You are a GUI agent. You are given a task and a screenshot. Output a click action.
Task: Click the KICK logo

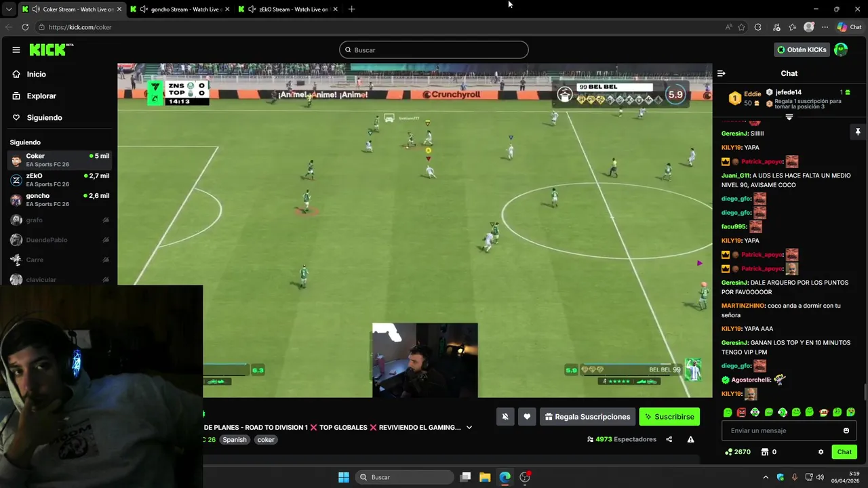51,49
